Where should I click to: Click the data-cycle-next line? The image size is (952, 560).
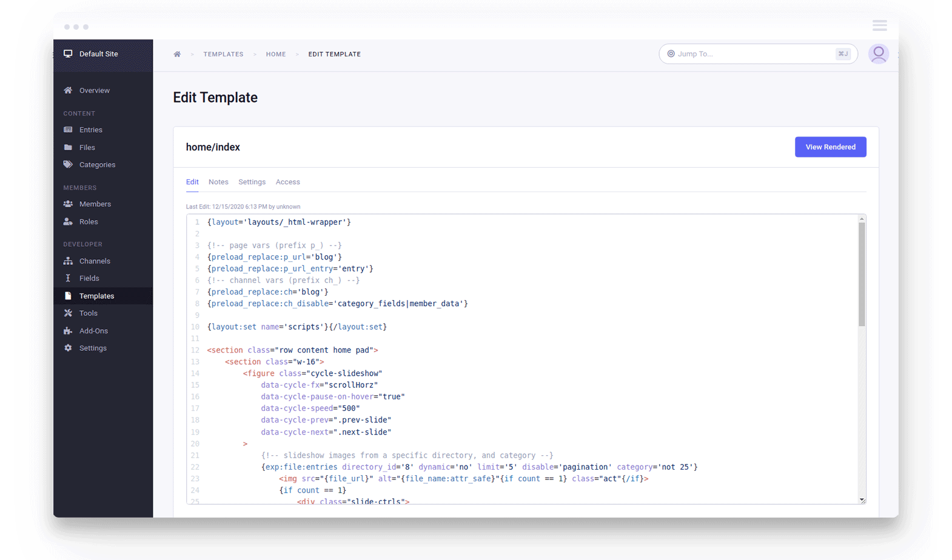pyautogui.click(x=326, y=432)
